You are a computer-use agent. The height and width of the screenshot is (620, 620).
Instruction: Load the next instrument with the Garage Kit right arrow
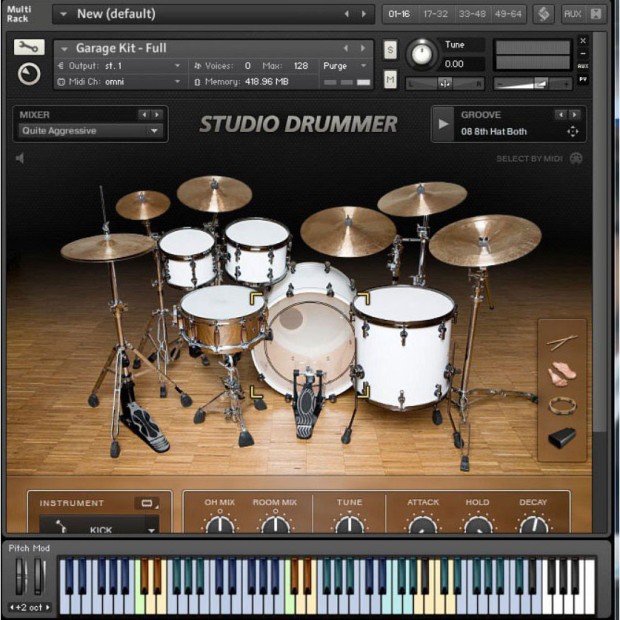point(363,48)
